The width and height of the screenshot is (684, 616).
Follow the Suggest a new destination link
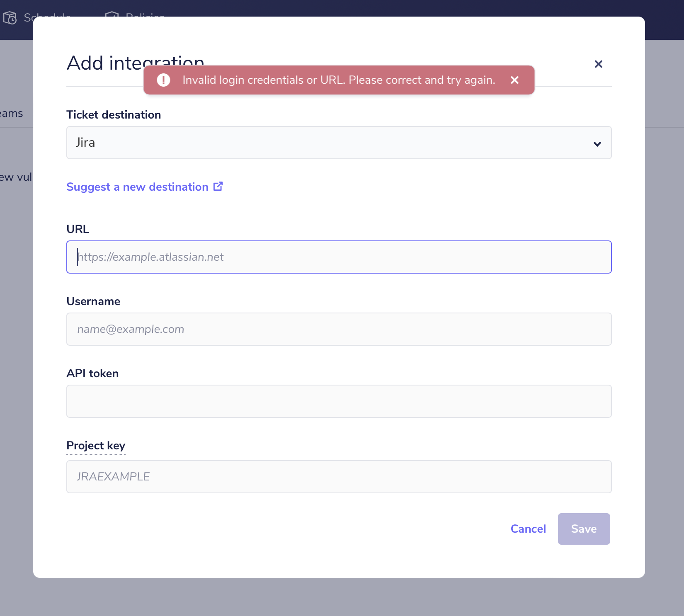tap(138, 187)
